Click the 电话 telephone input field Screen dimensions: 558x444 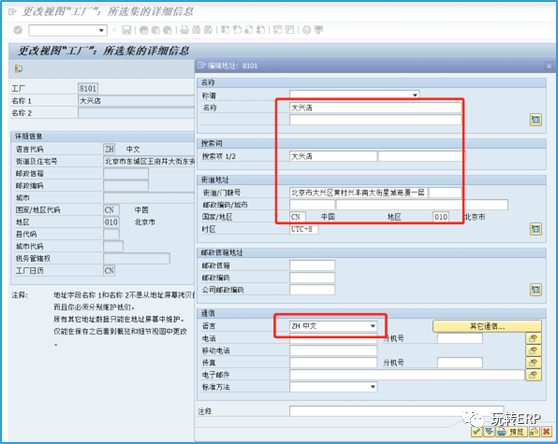(x=333, y=338)
